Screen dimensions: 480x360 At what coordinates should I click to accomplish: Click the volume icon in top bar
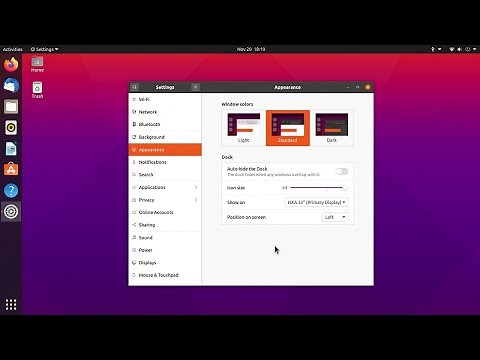[x=459, y=49]
